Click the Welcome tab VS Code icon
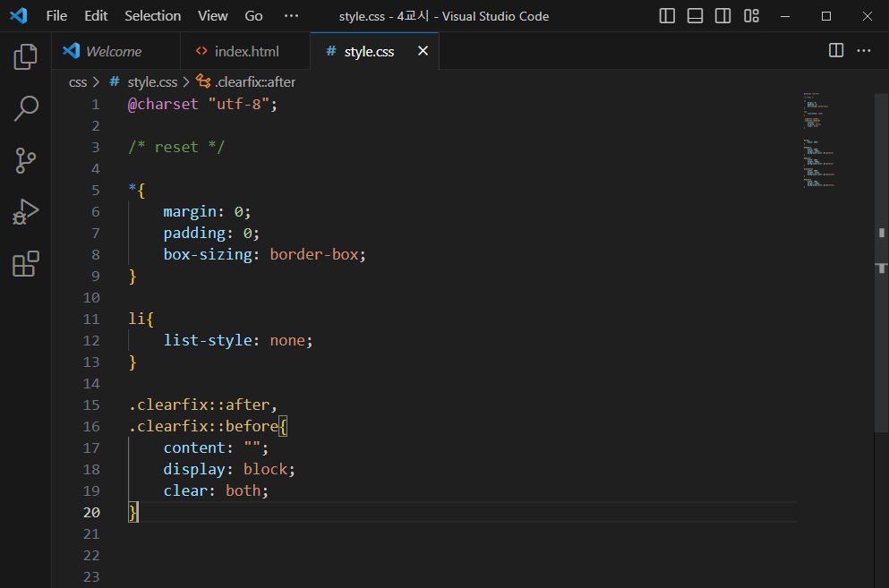The image size is (889, 588). (x=72, y=51)
